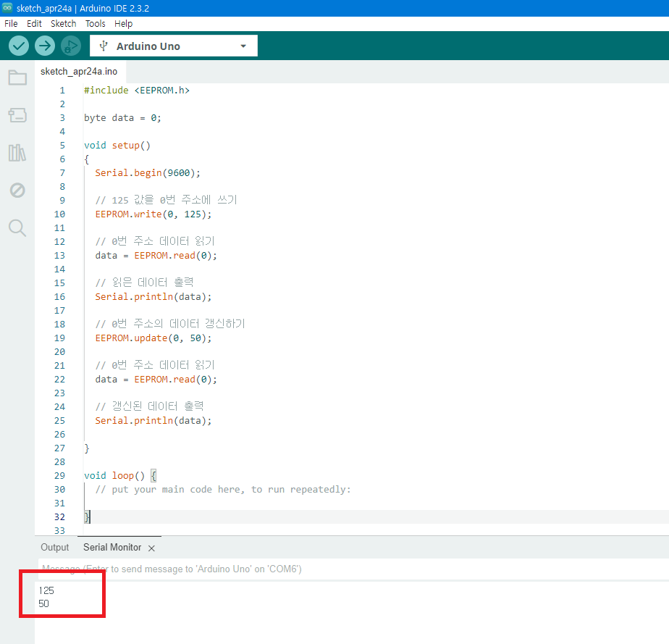Click line number 32 in the gutter
Image resolution: width=669 pixels, height=644 pixels.
point(59,517)
